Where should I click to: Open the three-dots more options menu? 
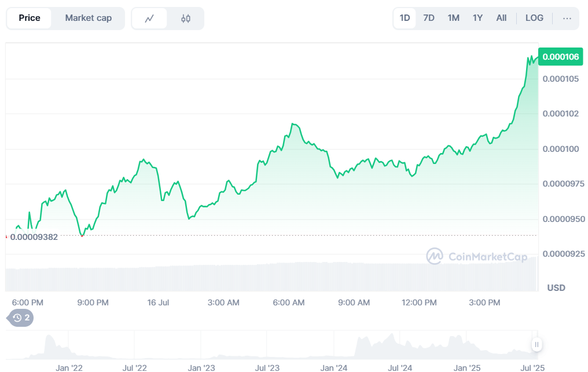pos(567,18)
